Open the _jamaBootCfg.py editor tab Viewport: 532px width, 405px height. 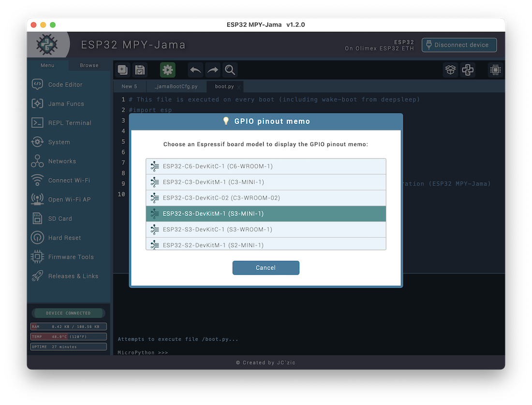click(176, 87)
